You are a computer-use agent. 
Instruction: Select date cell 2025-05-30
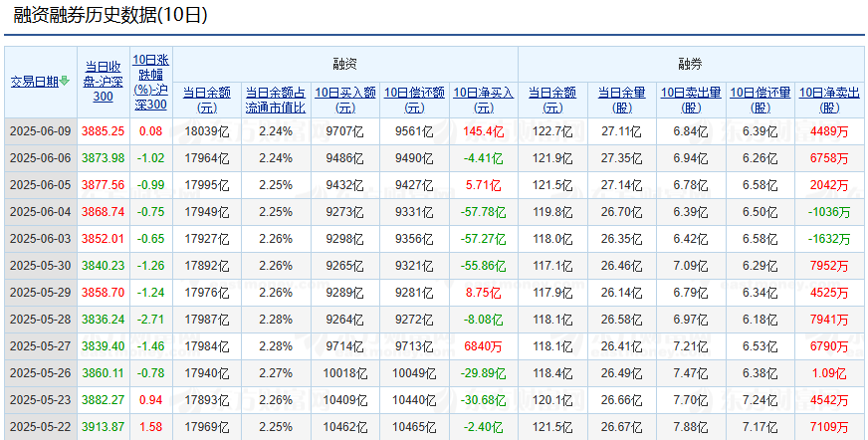[x=41, y=266]
